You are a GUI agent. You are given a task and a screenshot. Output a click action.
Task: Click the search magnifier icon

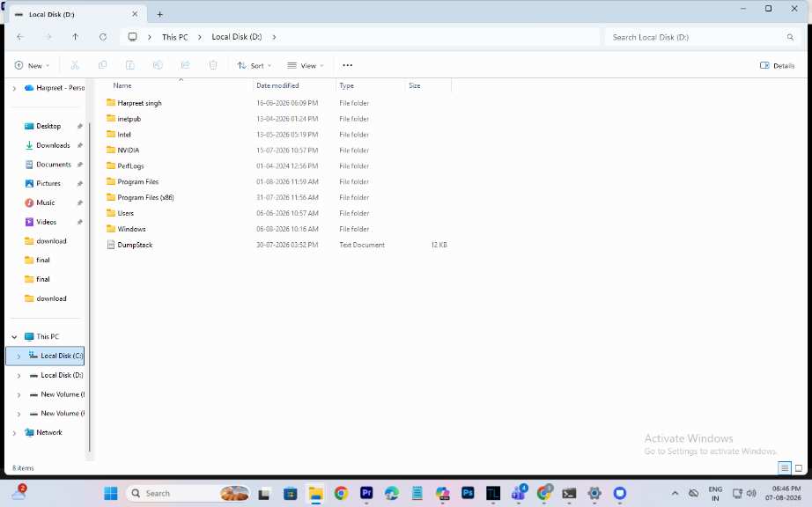[790, 37]
